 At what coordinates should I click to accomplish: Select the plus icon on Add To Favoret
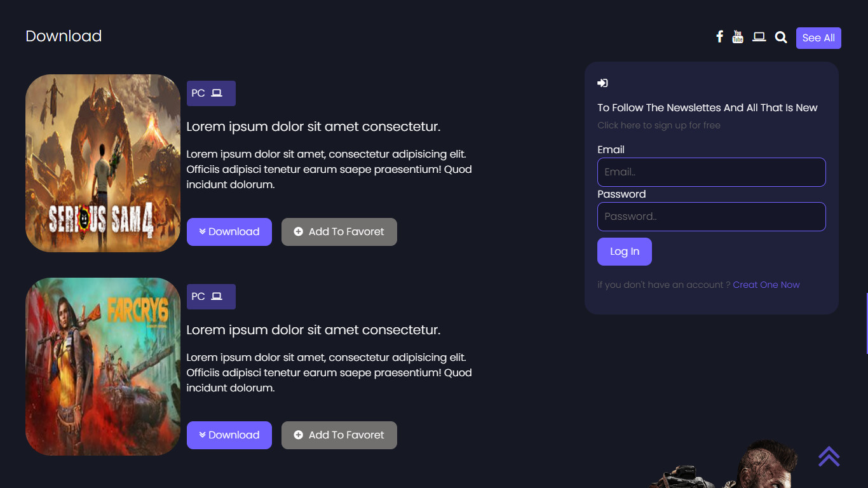pyautogui.click(x=299, y=231)
